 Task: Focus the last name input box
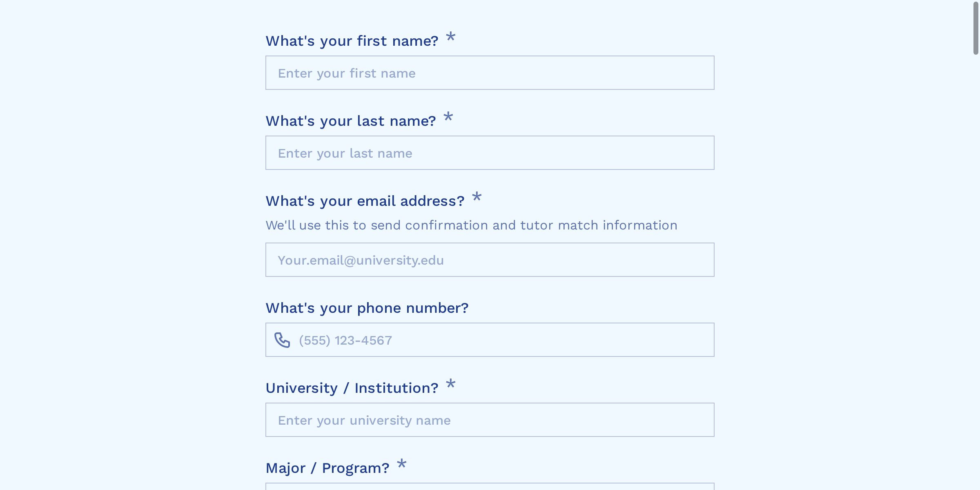coord(490,153)
